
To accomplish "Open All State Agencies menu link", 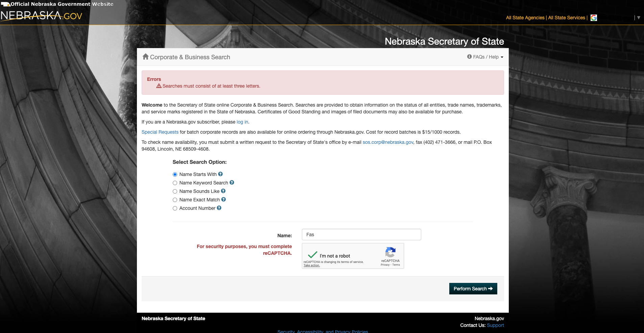I will click(x=525, y=18).
